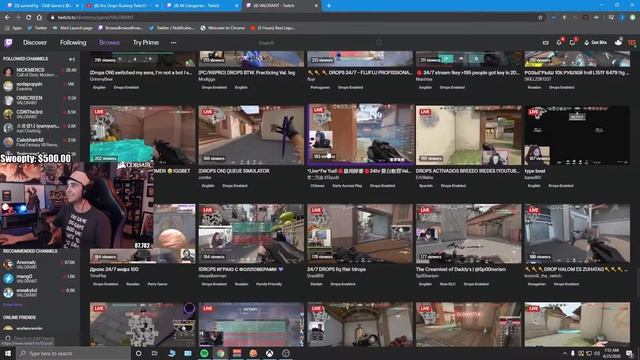Click the Twitch search magnifier icon
The image size is (640, 360).
[379, 42]
